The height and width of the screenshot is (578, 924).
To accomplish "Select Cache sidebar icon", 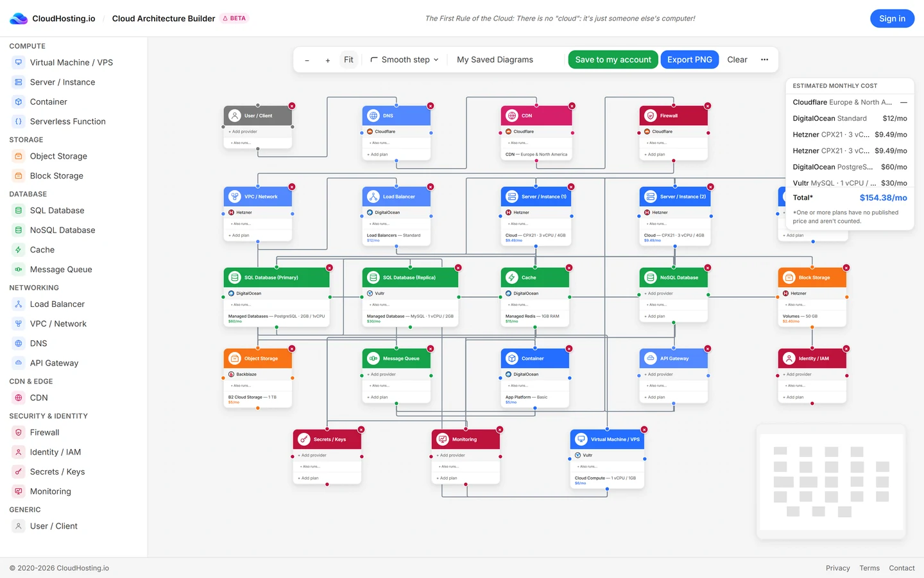I will tap(19, 250).
